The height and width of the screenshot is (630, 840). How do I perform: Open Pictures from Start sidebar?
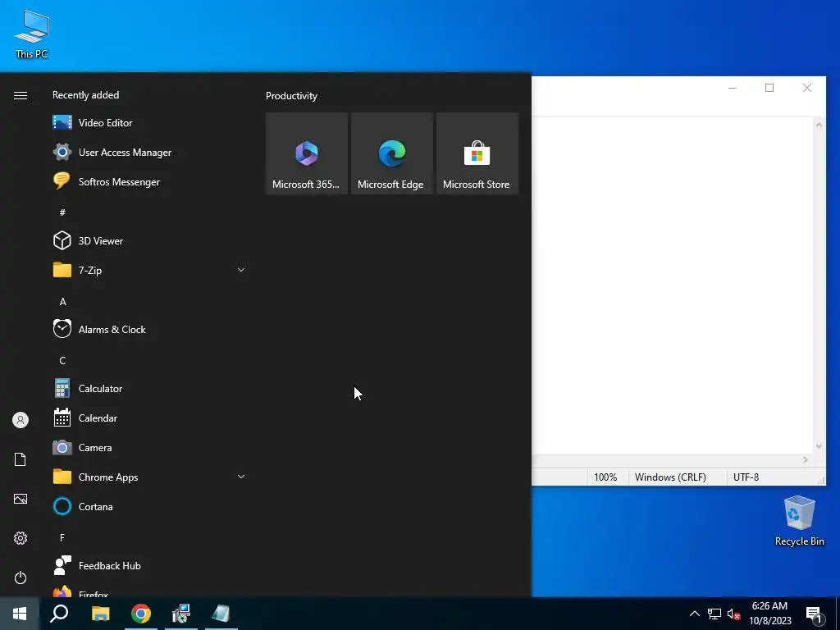click(x=21, y=499)
